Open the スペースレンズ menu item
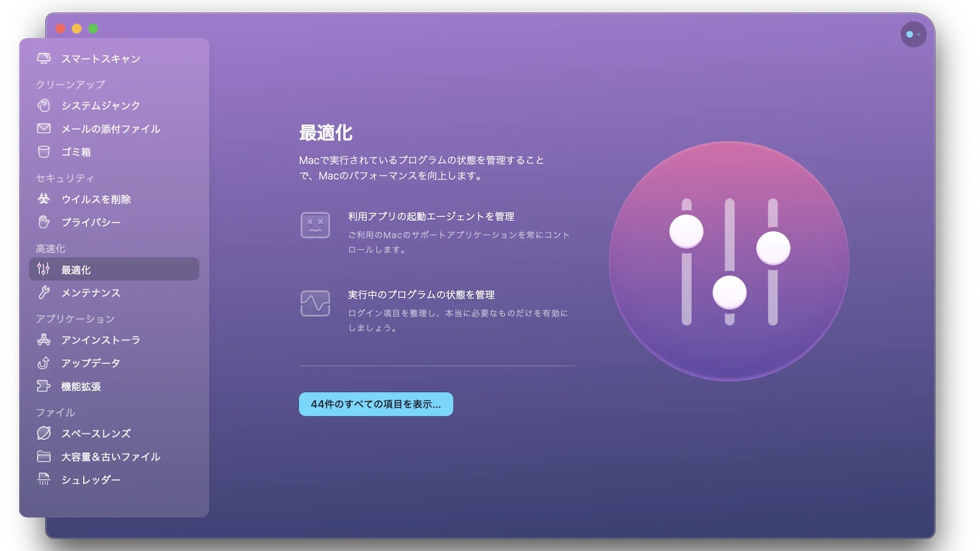The width and height of the screenshot is (980, 551). (95, 433)
